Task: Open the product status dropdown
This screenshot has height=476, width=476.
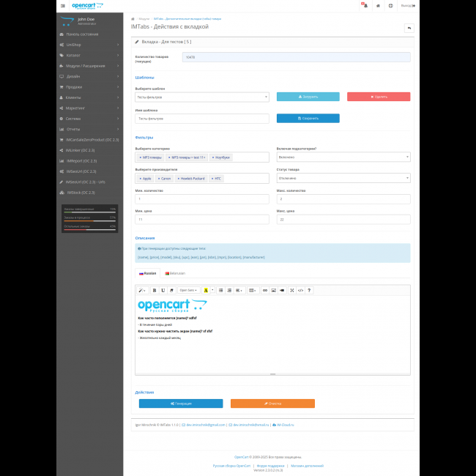Action: click(343, 177)
